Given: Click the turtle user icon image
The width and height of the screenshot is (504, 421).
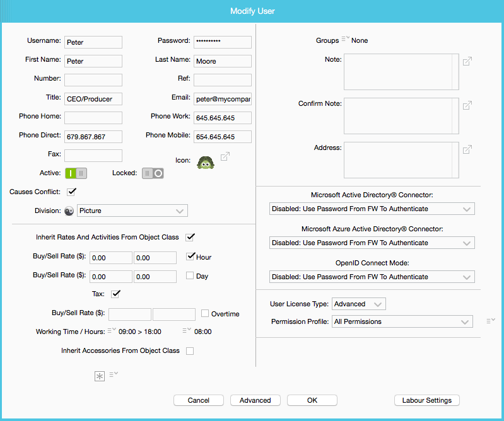Looking at the screenshot, I should (x=206, y=163).
